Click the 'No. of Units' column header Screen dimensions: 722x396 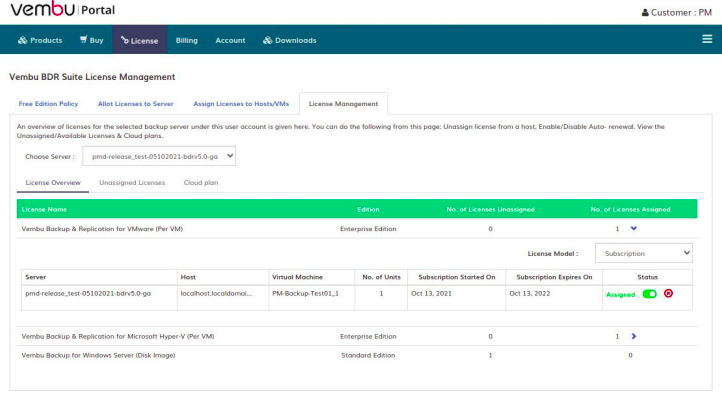(381, 277)
